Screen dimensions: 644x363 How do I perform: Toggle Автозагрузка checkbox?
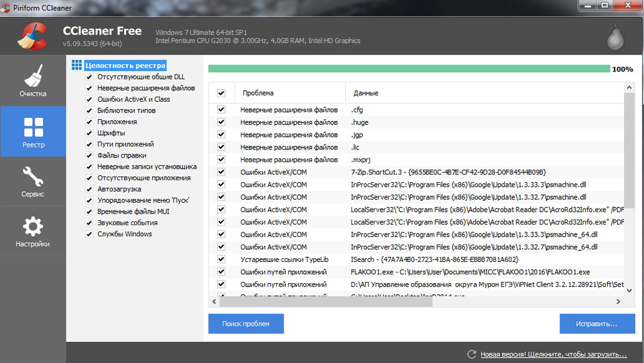point(89,189)
